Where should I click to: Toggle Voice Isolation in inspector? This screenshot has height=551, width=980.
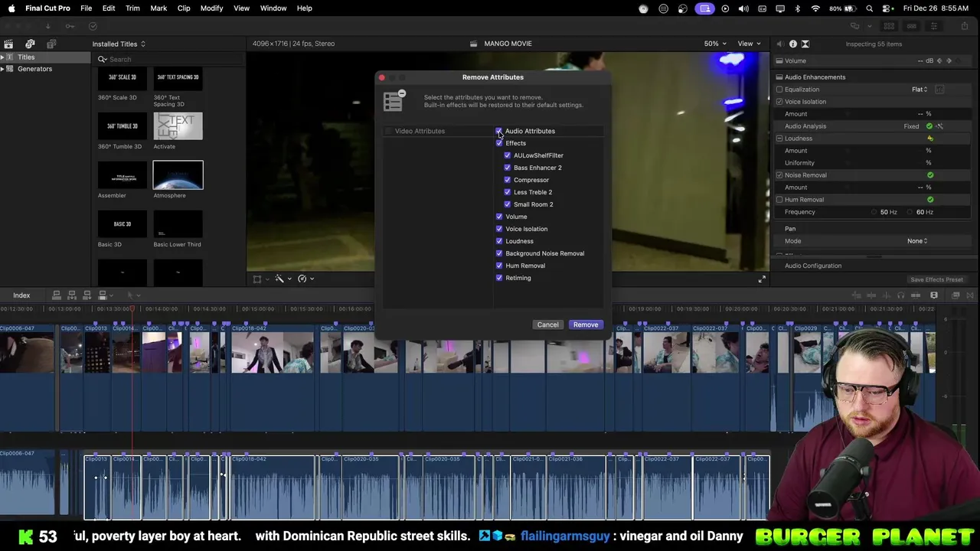779,102
